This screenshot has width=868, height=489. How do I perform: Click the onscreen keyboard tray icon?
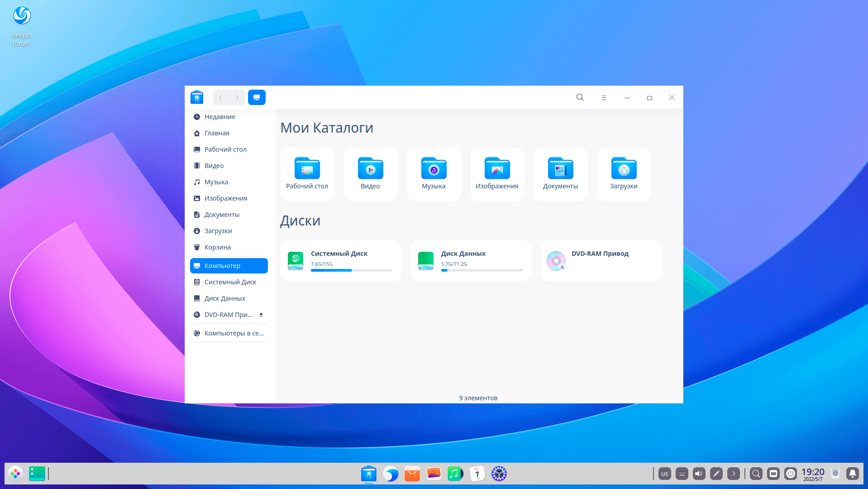click(x=682, y=474)
